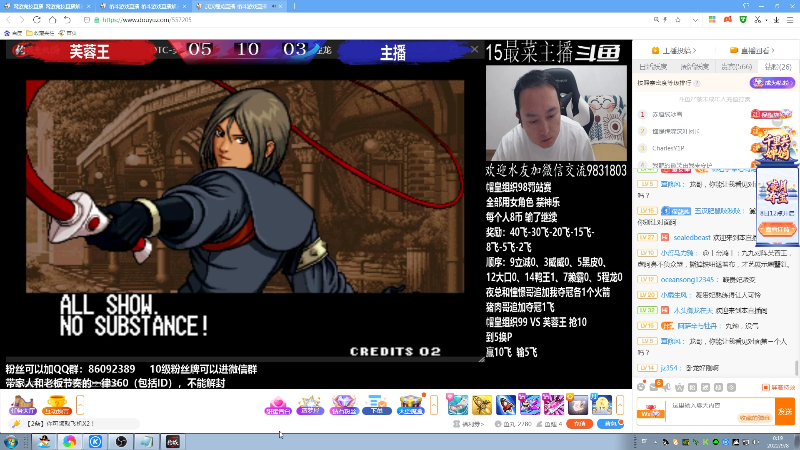This screenshot has height=450, width=800.
Task: Open the treasure chest activity icon
Action: click(411, 405)
